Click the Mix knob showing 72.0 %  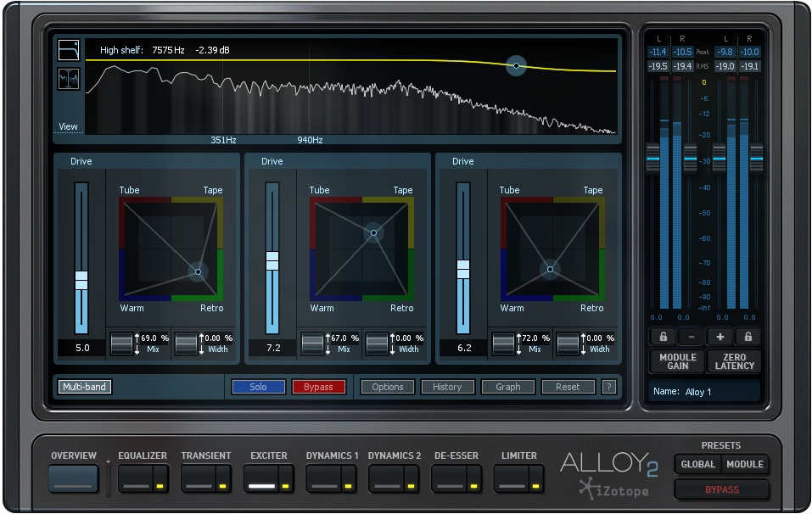pyautogui.click(x=503, y=344)
